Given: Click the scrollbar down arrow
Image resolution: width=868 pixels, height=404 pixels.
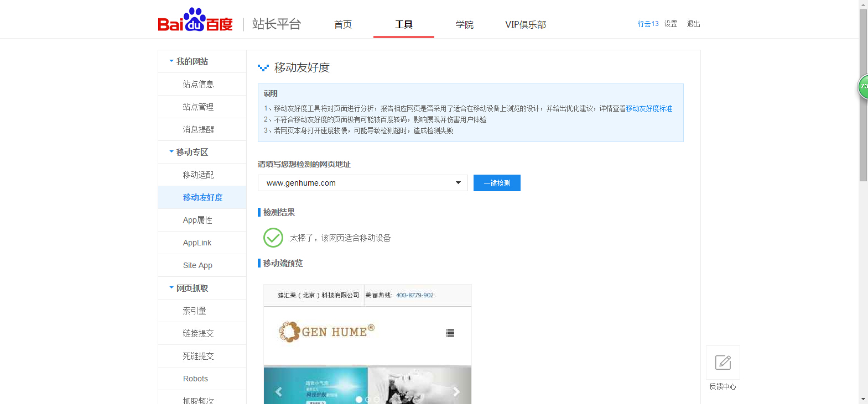Looking at the screenshot, I should pos(863,399).
